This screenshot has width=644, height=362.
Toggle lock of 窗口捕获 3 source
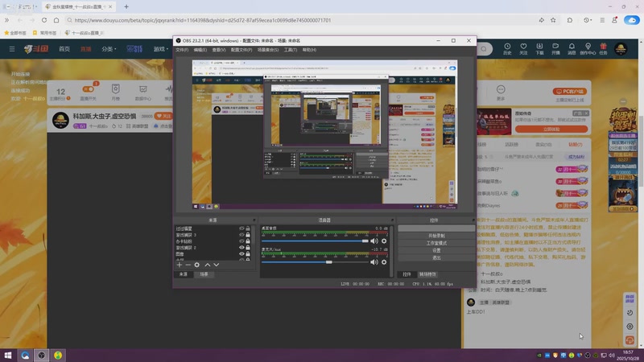[248, 235]
